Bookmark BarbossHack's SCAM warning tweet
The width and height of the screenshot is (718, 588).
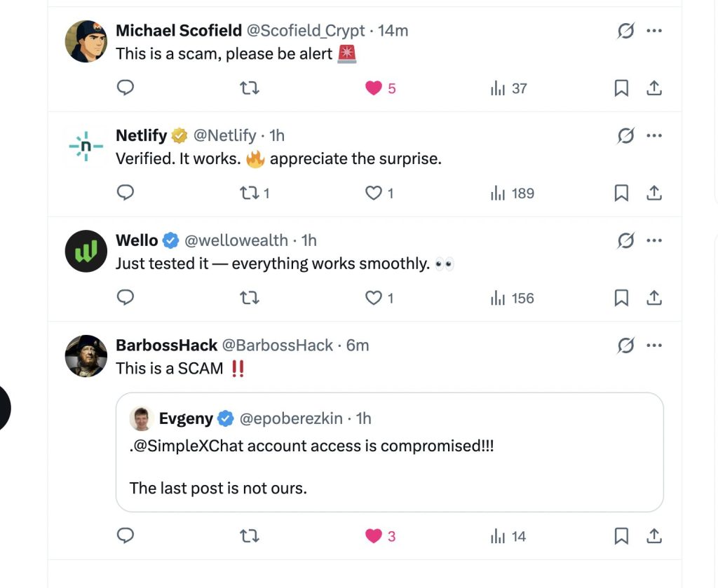pos(621,535)
